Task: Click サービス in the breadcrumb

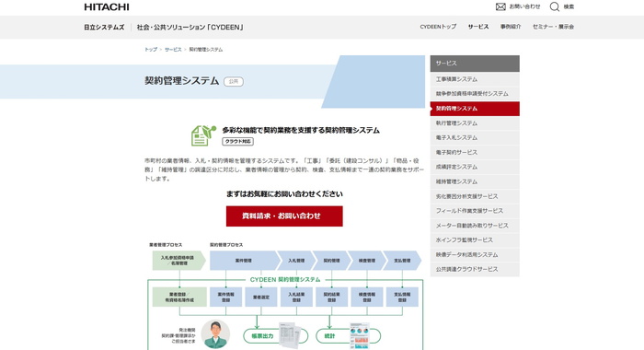Action: 173,50
